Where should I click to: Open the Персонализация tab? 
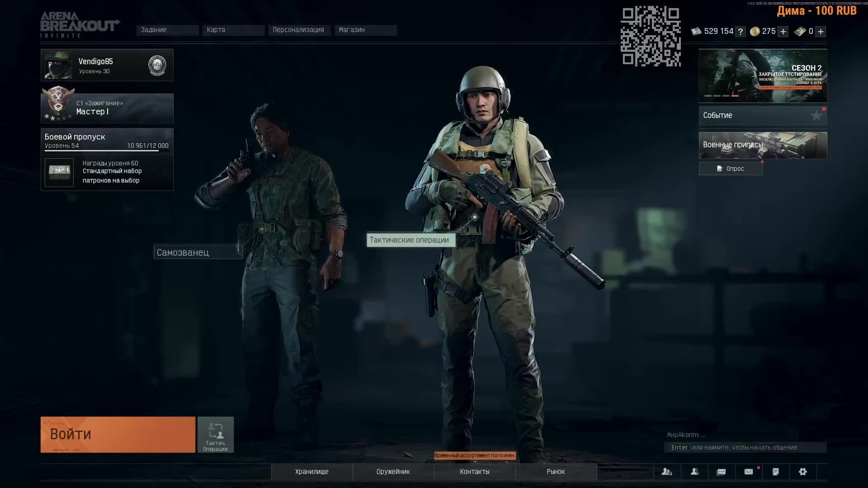[x=299, y=30]
